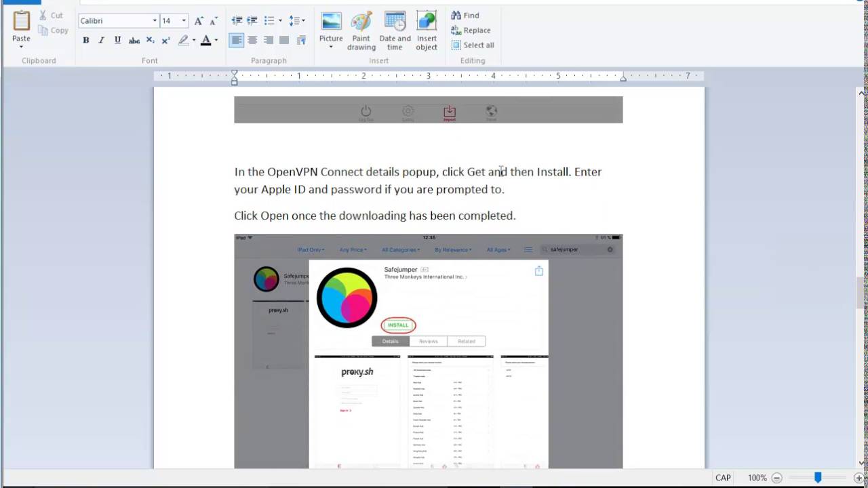Expand the Picture dropdown arrow

[331, 47]
